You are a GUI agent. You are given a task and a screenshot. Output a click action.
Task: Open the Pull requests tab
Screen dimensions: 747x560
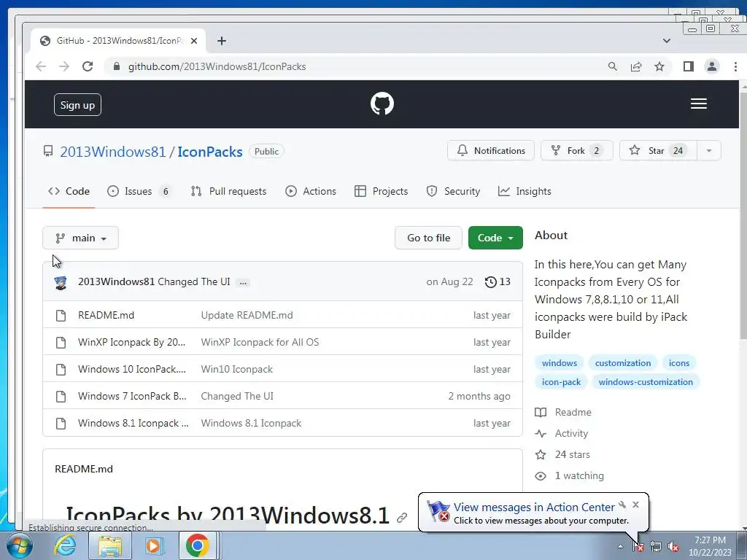228,192
